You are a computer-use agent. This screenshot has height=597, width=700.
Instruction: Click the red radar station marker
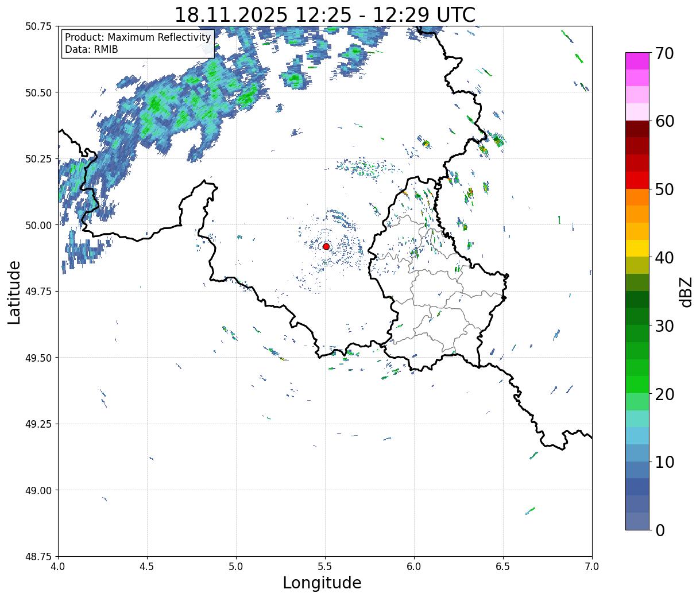(x=326, y=246)
